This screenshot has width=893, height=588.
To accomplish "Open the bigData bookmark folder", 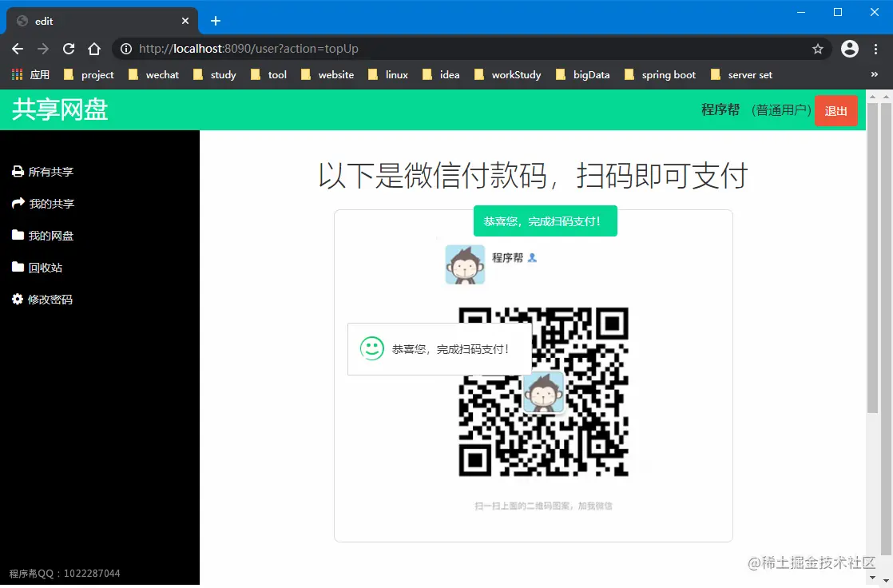I will 582,74.
